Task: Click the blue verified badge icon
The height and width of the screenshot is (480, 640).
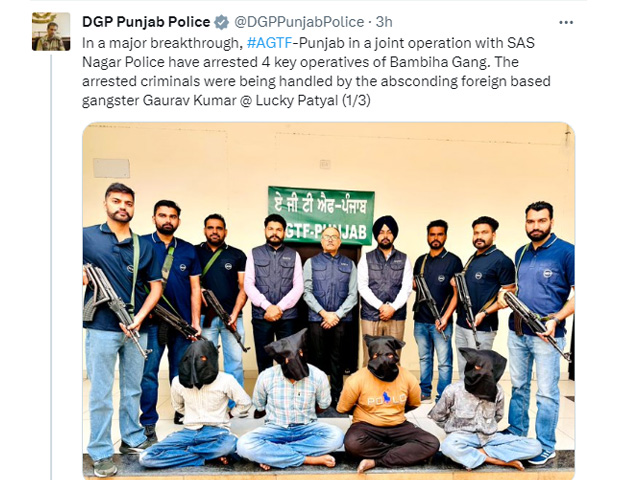Action: pyautogui.click(x=222, y=22)
